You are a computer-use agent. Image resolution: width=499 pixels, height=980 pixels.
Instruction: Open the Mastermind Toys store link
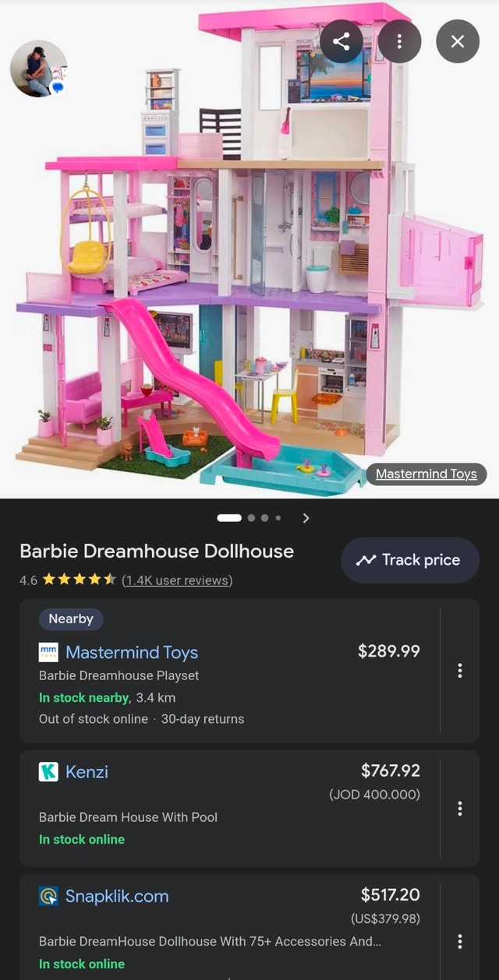tap(132, 653)
